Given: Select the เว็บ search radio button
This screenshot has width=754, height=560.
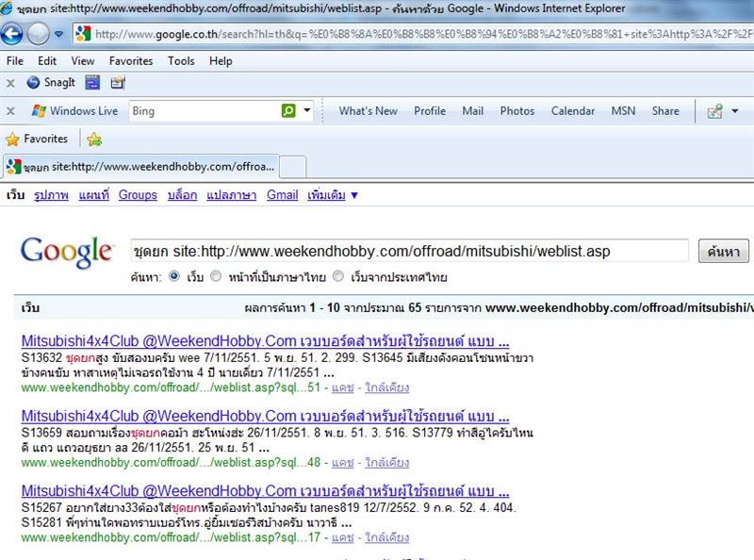Looking at the screenshot, I should tap(173, 277).
